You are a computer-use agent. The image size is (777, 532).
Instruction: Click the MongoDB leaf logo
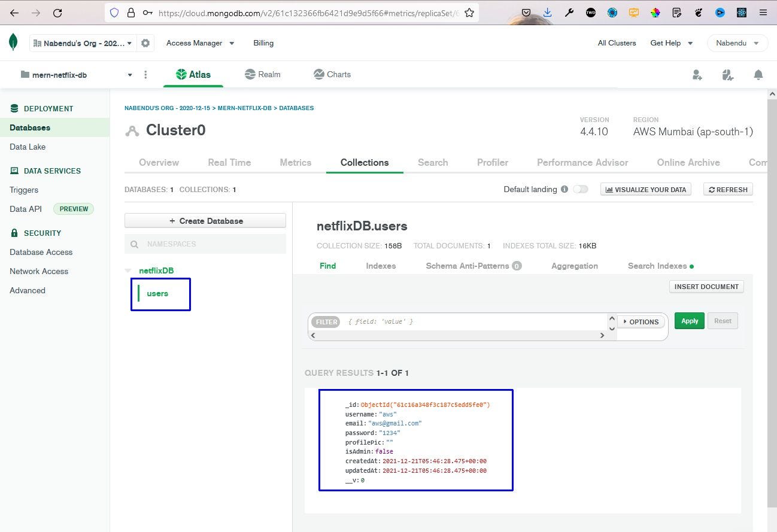pyautogui.click(x=13, y=42)
